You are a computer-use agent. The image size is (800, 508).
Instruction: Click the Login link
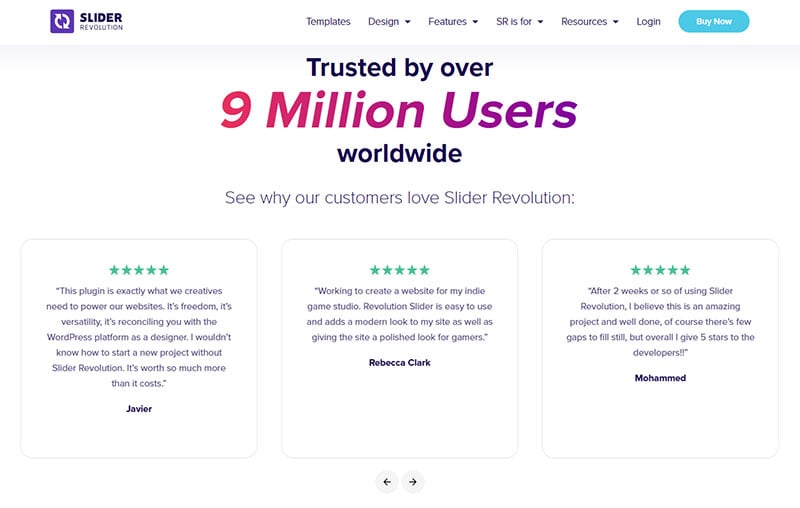coord(648,21)
